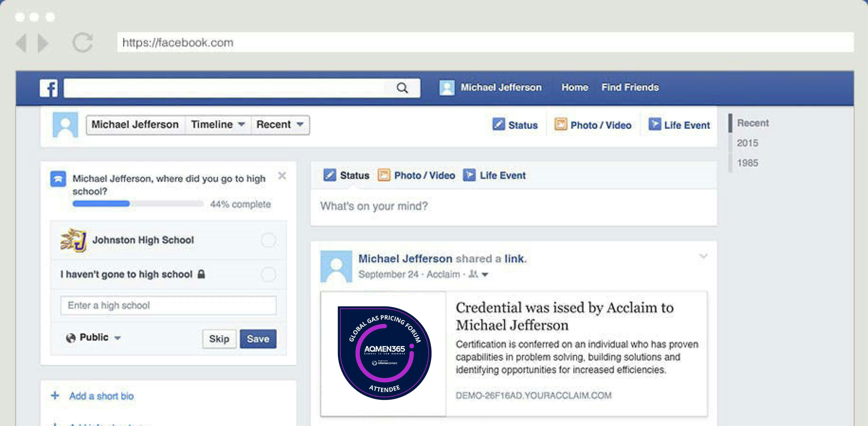Screen dimensions: 868x426
Task: Click the Photo / Video icon in composer
Action: coord(384,175)
